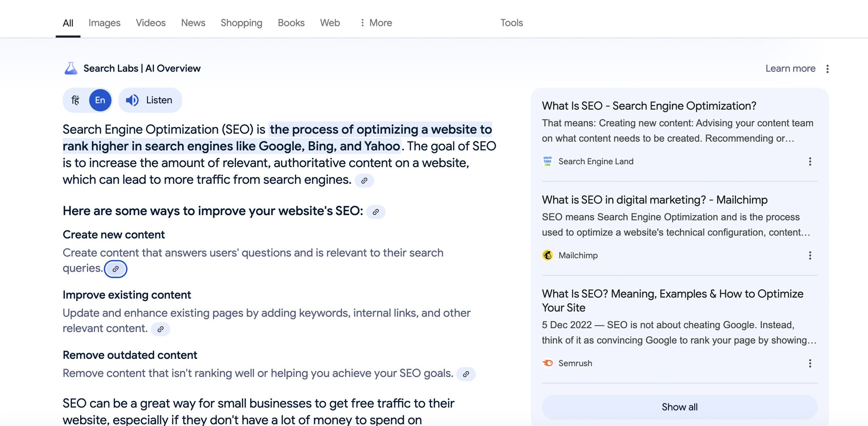Open 'What Is SEO - Search Engine Optimization?' result

coord(649,106)
